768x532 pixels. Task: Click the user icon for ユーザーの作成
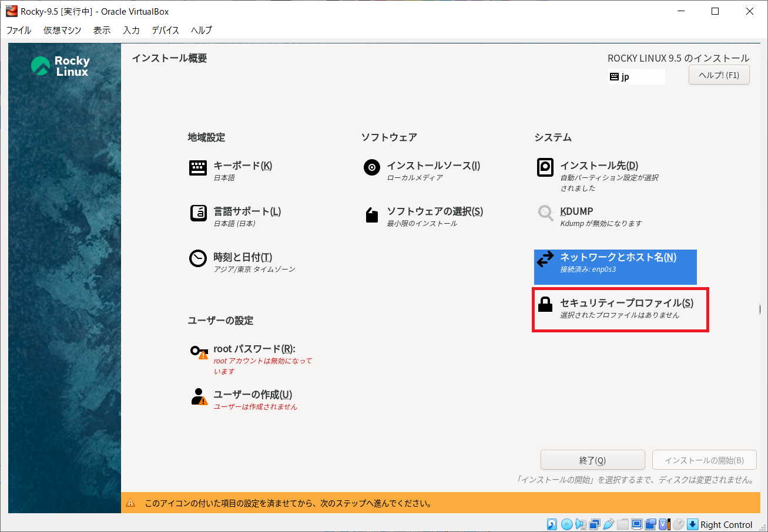[199, 397]
